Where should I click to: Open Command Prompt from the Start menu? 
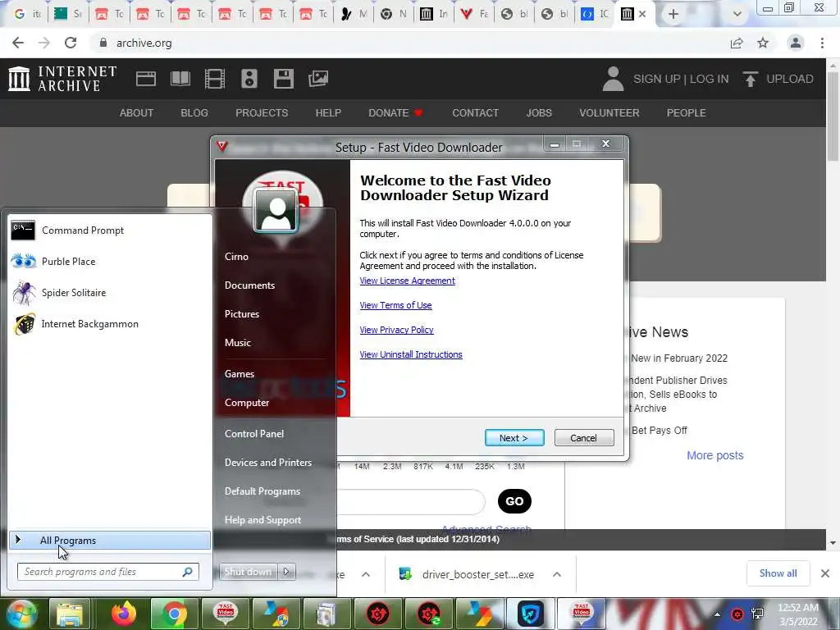(x=110, y=231)
